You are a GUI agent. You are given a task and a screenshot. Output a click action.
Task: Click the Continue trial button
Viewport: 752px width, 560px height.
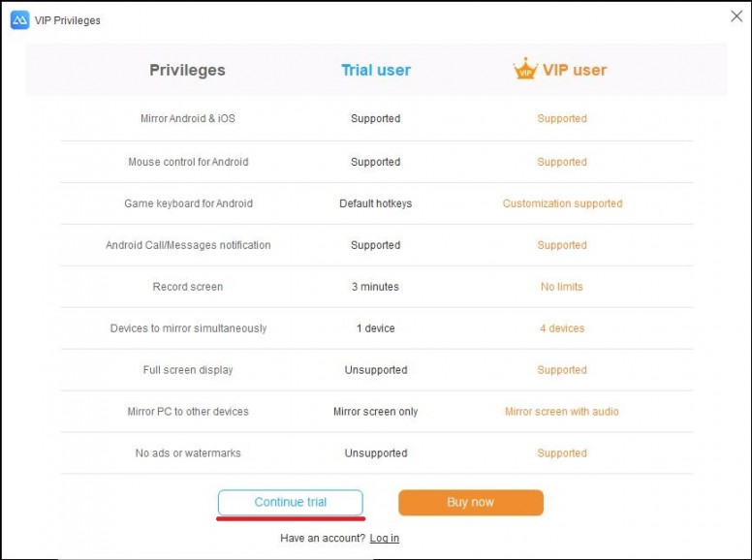tap(290, 502)
